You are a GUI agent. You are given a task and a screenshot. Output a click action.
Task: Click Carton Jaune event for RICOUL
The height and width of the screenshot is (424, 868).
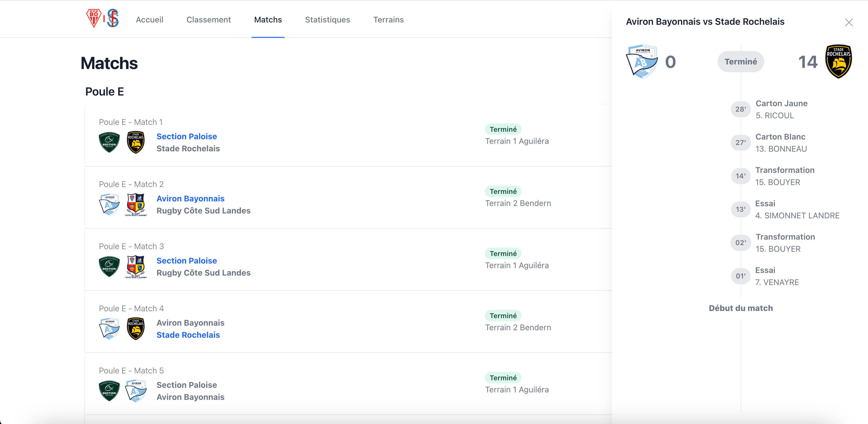pyautogui.click(x=781, y=109)
